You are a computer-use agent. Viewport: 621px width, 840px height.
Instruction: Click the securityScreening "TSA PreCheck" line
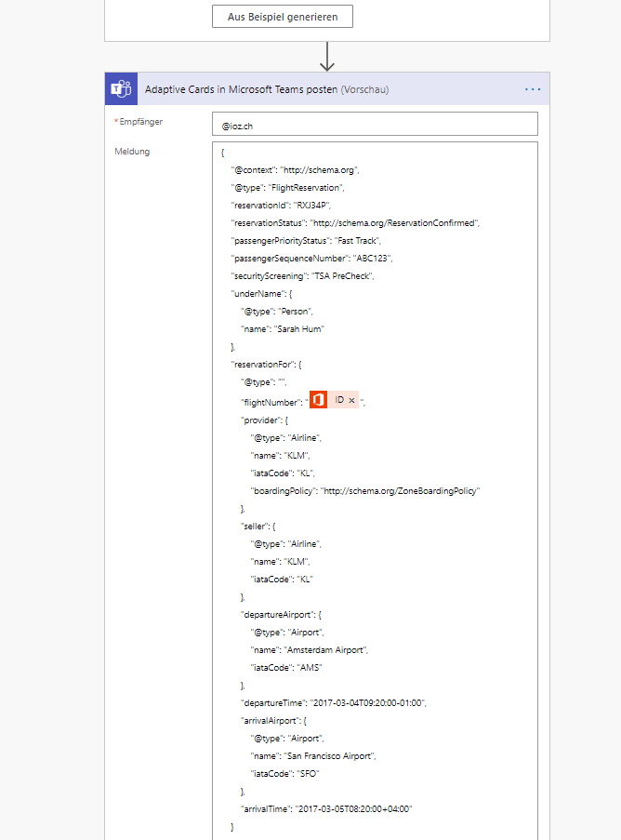pos(302,276)
